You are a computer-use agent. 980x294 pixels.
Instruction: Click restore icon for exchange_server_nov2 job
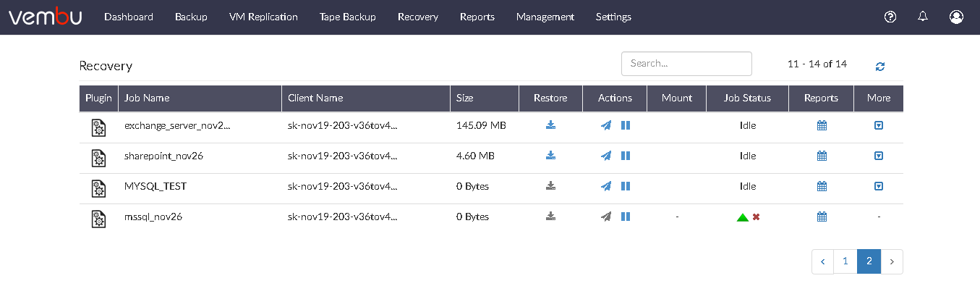tap(550, 125)
